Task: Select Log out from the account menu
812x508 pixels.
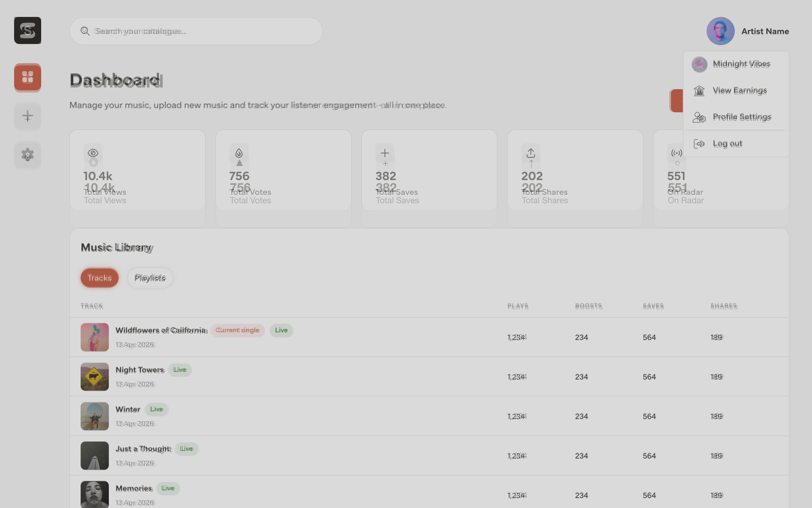Action: click(736, 144)
